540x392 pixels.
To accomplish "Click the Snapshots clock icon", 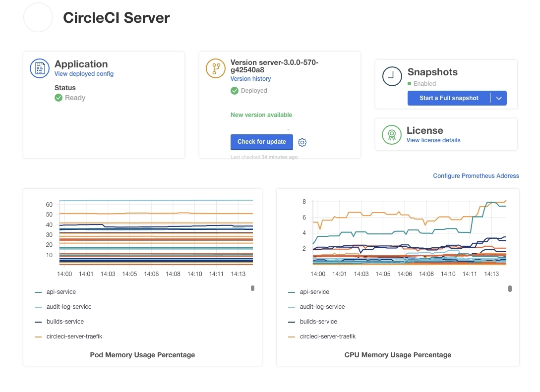I will pos(392,76).
